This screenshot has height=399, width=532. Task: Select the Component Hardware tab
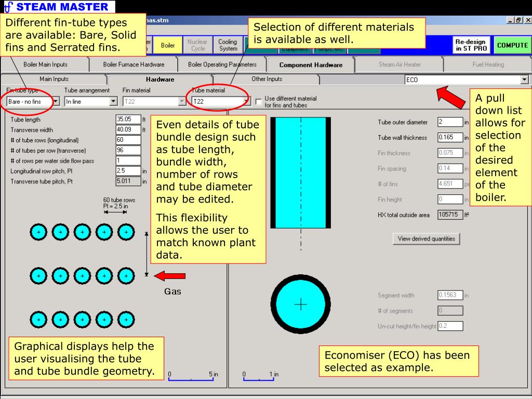pos(311,65)
